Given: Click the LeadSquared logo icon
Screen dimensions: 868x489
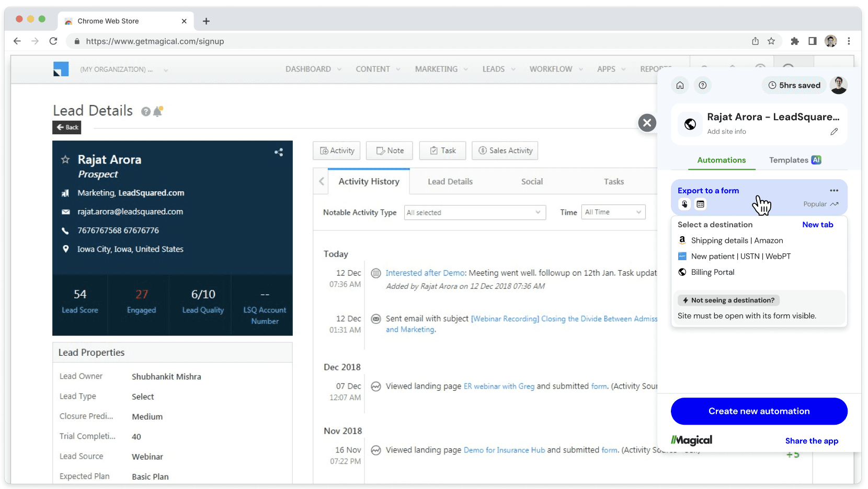Looking at the screenshot, I should point(61,69).
